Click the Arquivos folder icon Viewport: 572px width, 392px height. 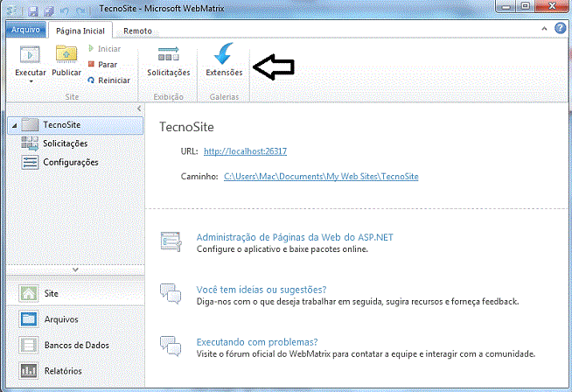point(29,319)
